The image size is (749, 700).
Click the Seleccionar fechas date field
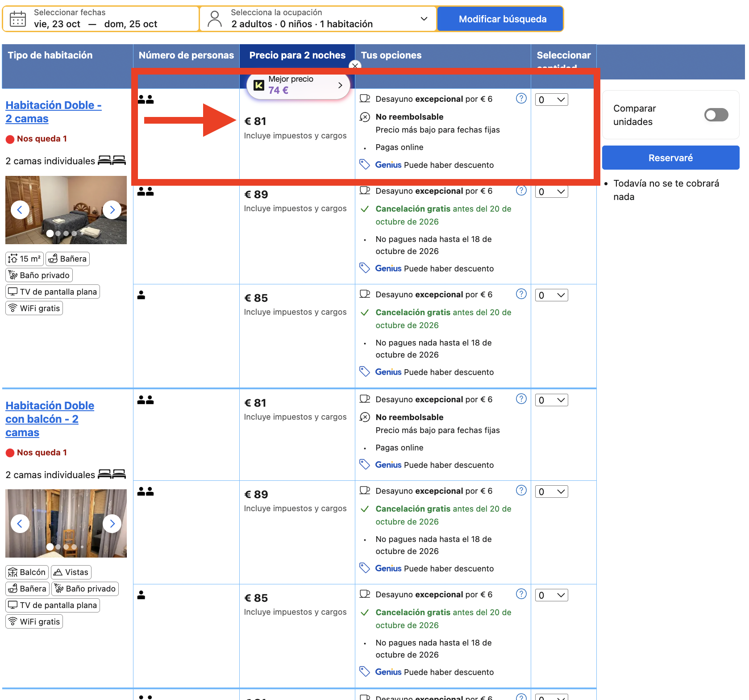click(101, 19)
